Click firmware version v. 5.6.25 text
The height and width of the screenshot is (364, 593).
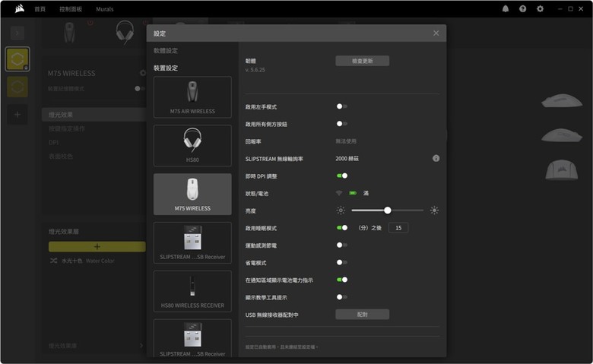pyautogui.click(x=255, y=70)
